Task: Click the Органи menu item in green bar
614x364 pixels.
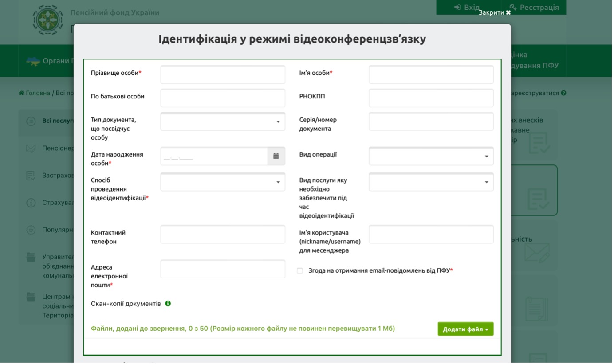Action: pyautogui.click(x=49, y=61)
